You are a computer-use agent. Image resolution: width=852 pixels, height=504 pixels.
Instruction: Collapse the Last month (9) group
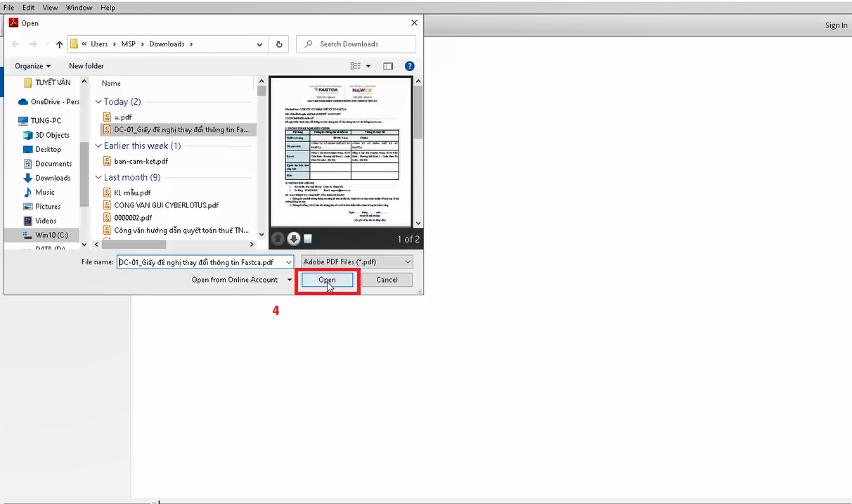[x=99, y=178]
